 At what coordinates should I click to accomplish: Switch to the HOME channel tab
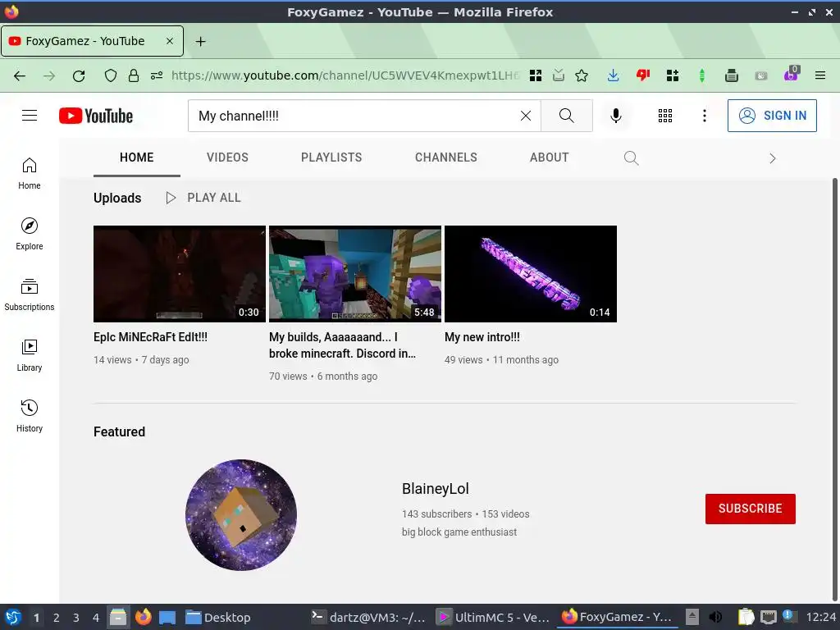point(137,157)
